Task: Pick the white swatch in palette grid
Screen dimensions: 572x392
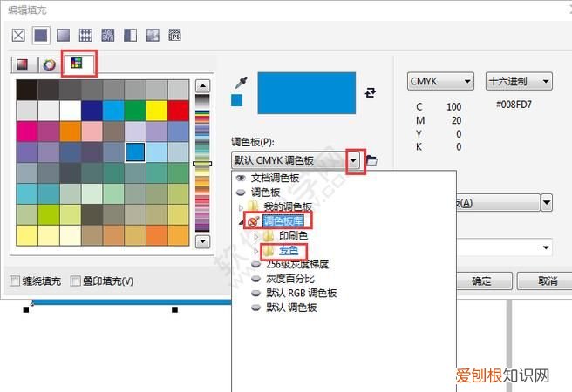Action: [70, 111]
